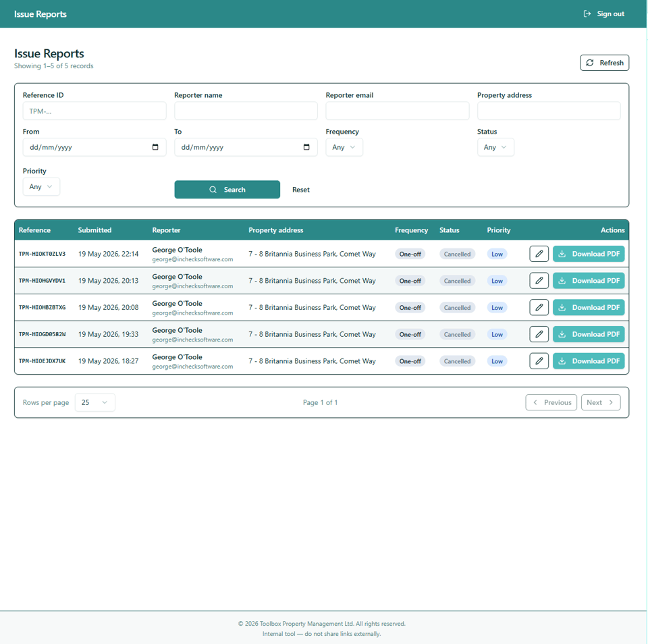The width and height of the screenshot is (648, 644).
Task: Select reference text TPM-HIOEJDX7UK
Action: tap(42, 361)
